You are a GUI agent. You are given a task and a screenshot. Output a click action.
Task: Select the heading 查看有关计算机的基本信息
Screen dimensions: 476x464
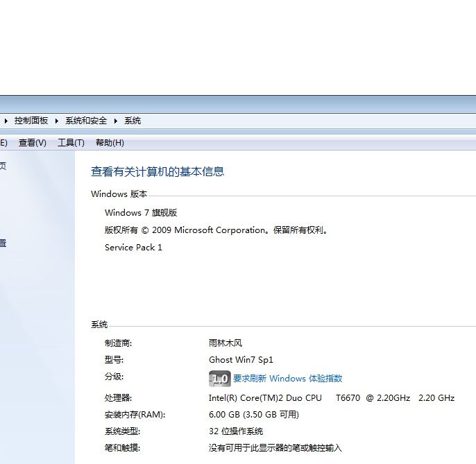point(158,172)
